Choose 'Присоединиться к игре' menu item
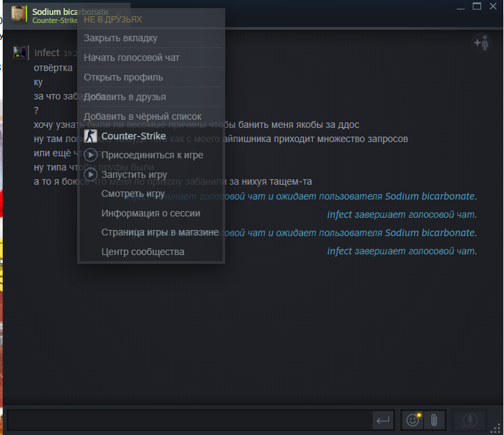 (x=151, y=156)
